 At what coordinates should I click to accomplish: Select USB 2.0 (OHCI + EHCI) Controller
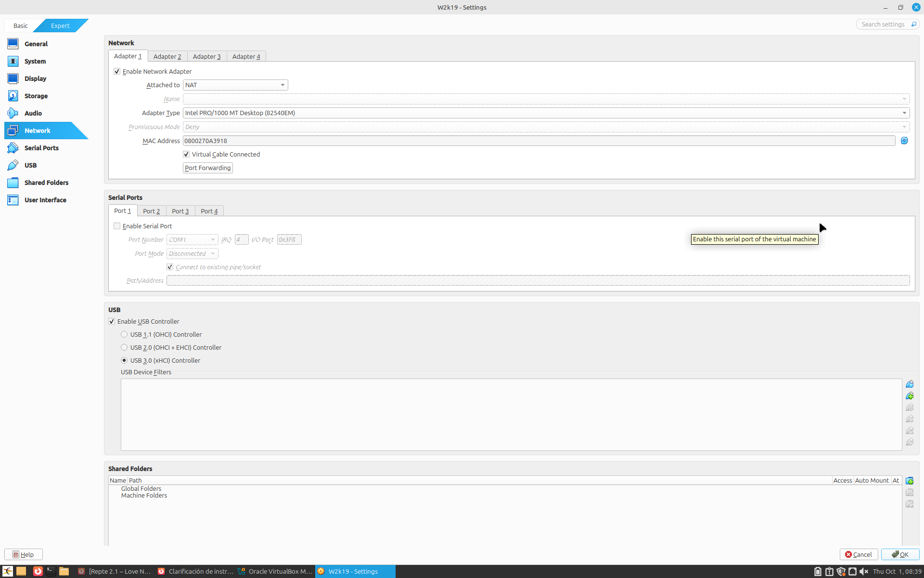[124, 347]
